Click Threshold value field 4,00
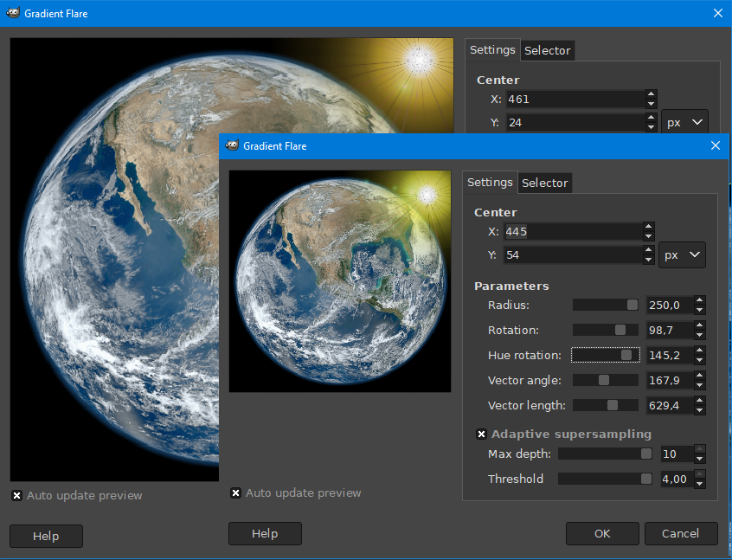 click(x=677, y=479)
